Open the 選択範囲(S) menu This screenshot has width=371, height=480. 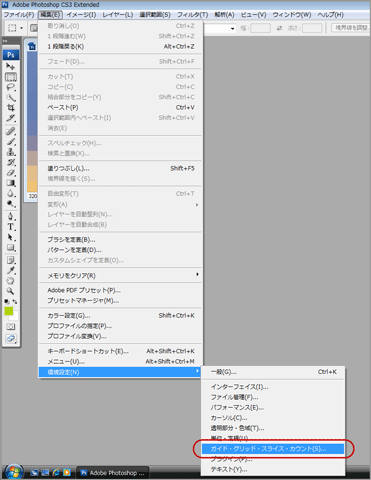tap(155, 15)
